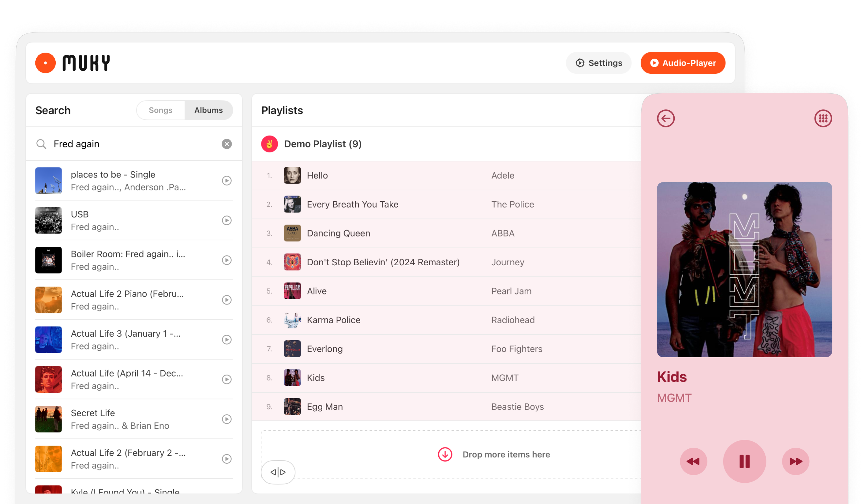Focus the Fred again search field
The height and width of the screenshot is (504, 864).
[x=134, y=144]
